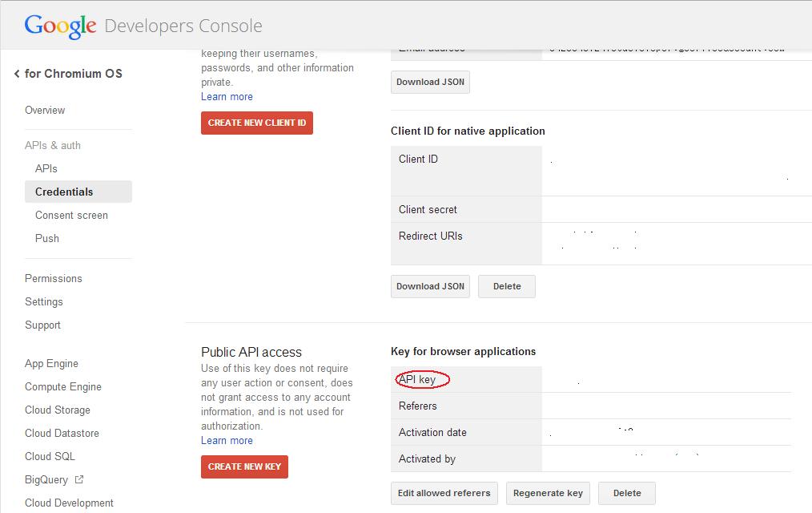Open BigQuery external link icon
812x513 pixels.
pos(79,479)
